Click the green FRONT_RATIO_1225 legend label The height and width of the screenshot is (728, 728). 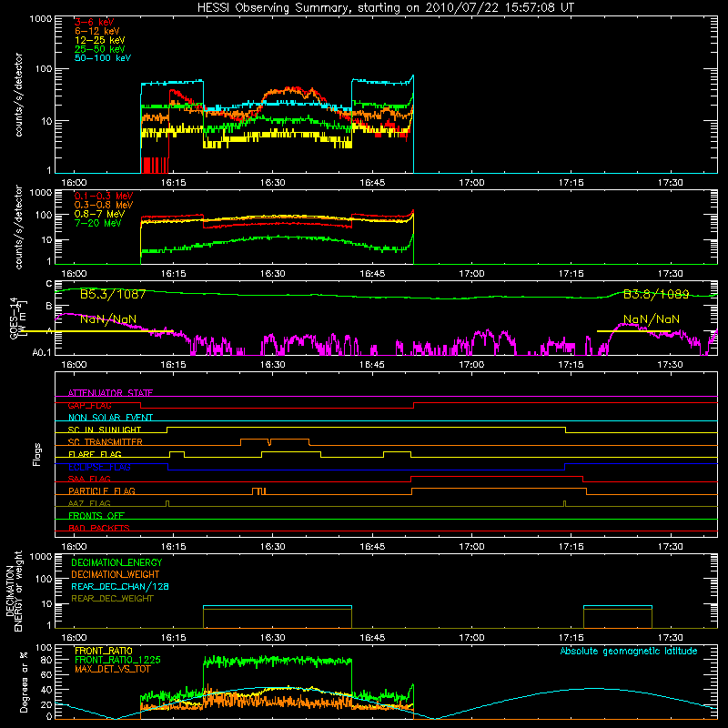tap(117, 660)
